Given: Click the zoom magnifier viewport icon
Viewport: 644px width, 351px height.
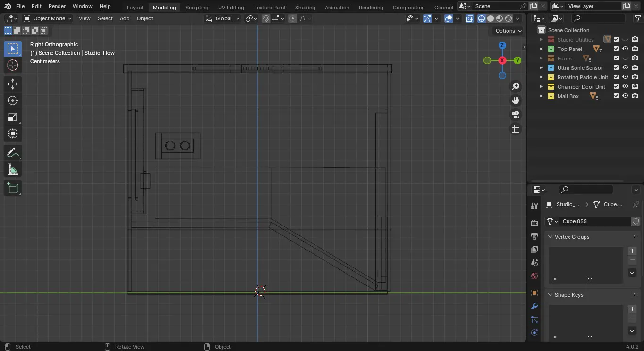Looking at the screenshot, I should (516, 86).
